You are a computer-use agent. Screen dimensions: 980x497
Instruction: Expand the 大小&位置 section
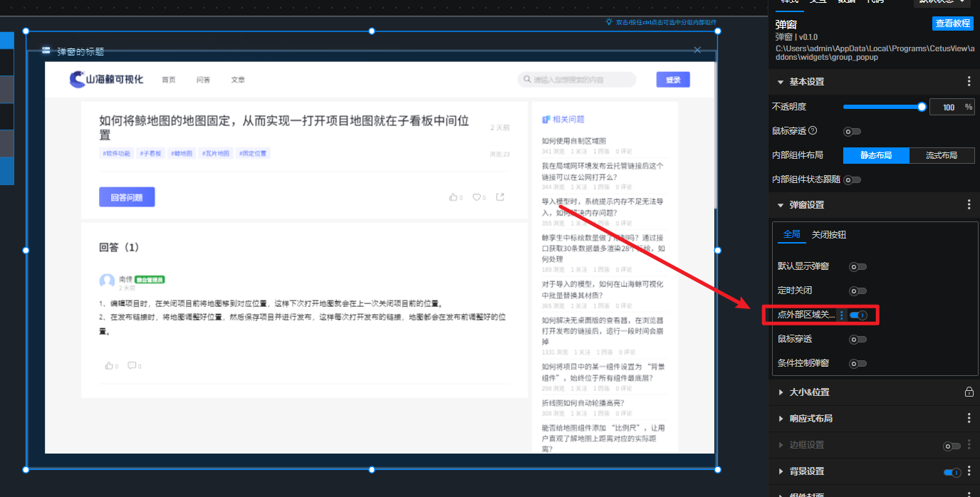click(809, 392)
